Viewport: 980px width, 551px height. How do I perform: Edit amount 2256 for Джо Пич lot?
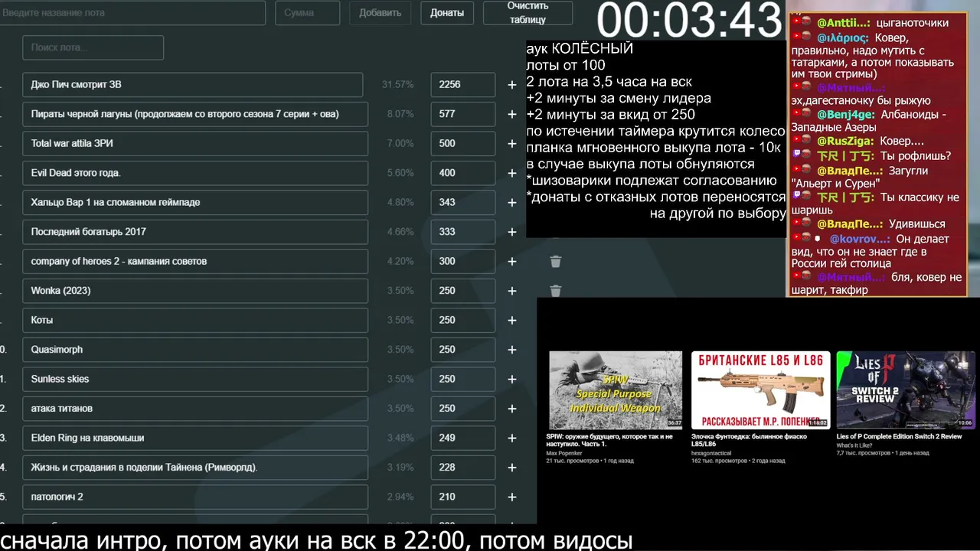pyautogui.click(x=462, y=85)
